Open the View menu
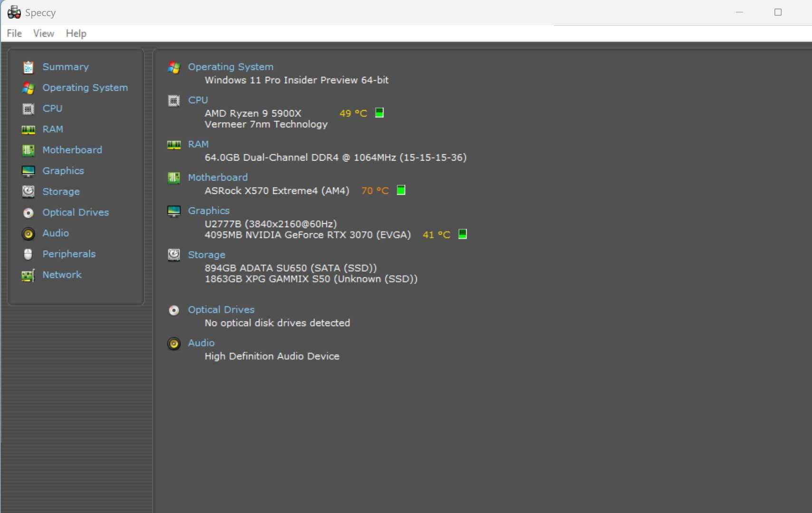 tap(43, 33)
